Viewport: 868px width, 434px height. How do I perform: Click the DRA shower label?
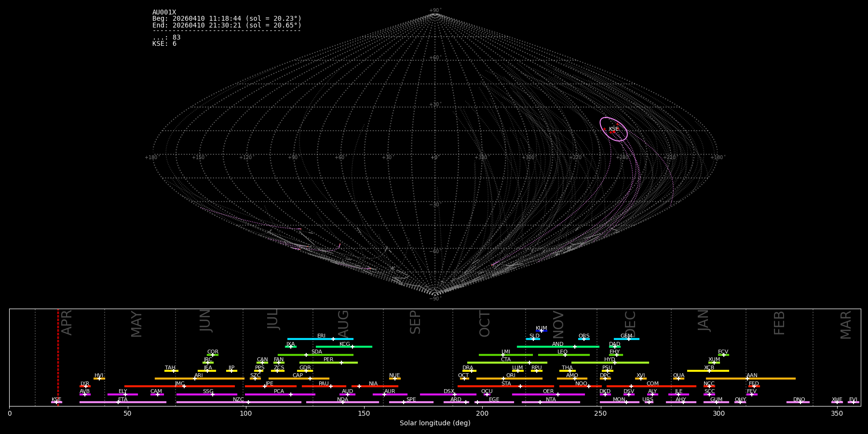coord(468,368)
